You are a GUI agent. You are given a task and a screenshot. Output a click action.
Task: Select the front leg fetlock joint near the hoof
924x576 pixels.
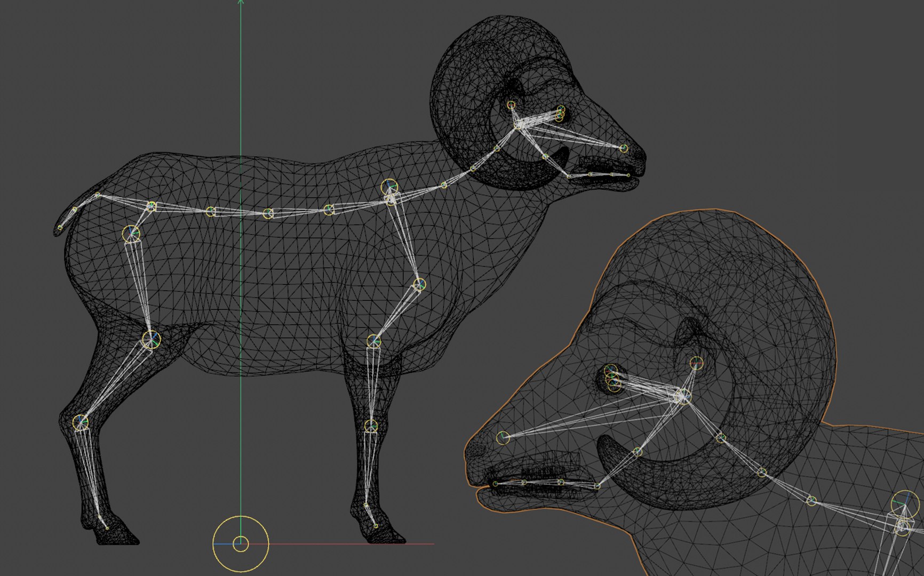click(366, 505)
